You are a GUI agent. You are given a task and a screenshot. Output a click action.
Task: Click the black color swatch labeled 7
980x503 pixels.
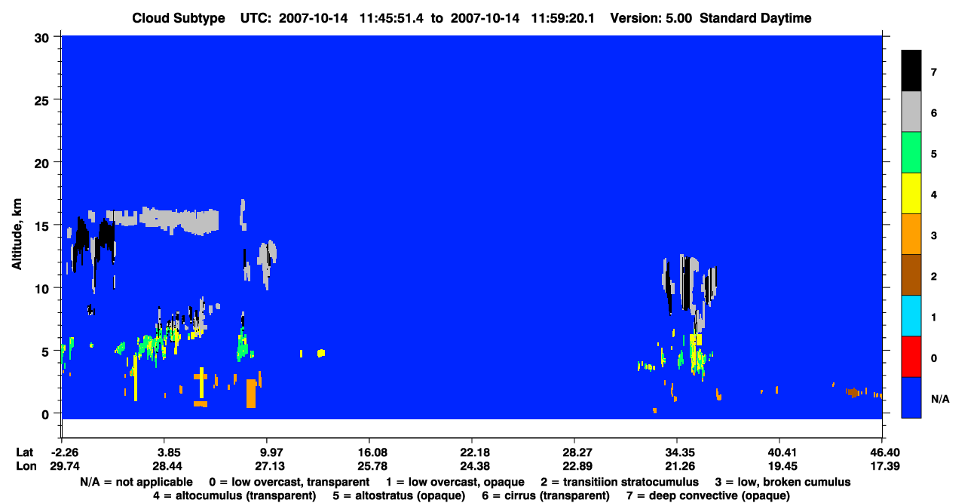pyautogui.click(x=911, y=70)
